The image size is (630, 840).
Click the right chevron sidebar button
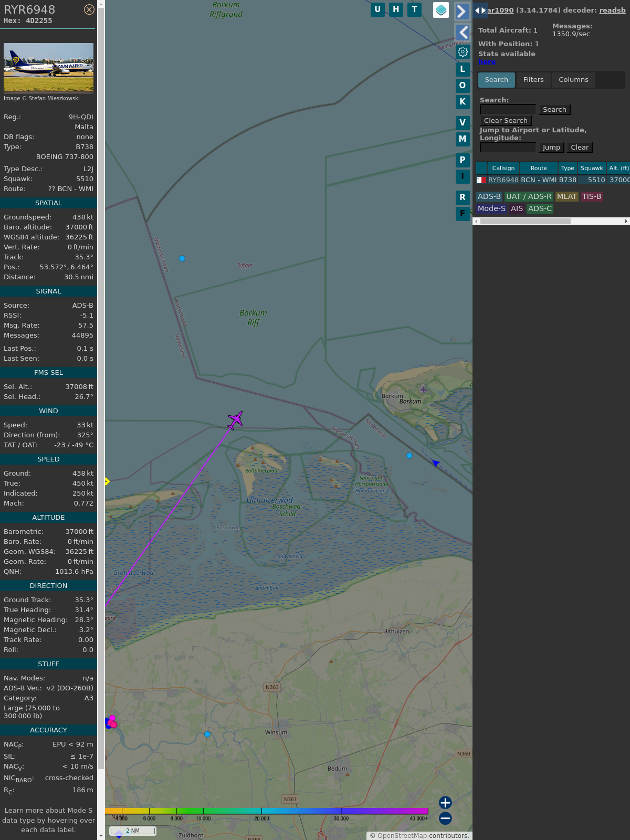462,11
